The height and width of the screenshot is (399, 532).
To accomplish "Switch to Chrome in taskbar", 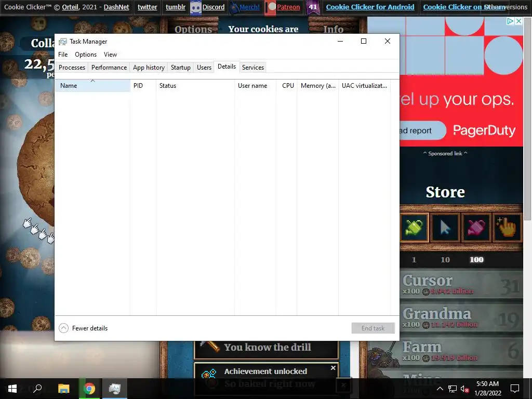I will coord(89,389).
